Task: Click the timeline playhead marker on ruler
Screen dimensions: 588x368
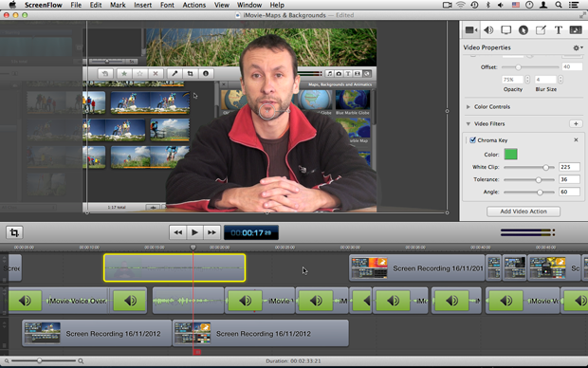Action: coord(193,248)
